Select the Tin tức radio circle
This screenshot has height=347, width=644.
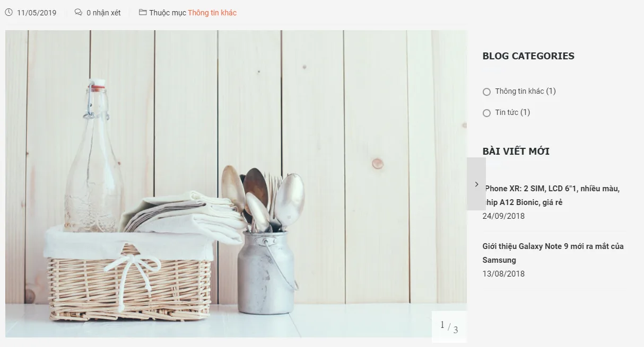pyautogui.click(x=486, y=113)
